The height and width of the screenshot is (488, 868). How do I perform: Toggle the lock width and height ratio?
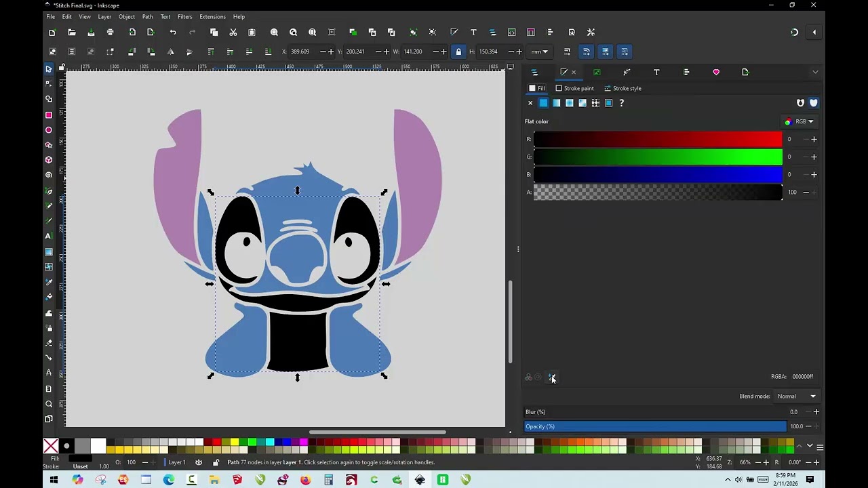458,52
